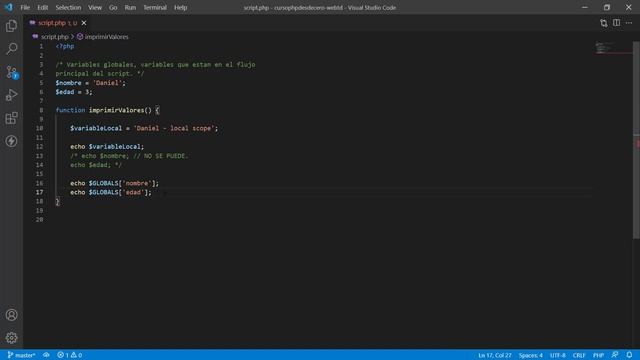Open Accounts icon in activity bar
The image size is (640, 360).
pyautogui.click(x=11, y=315)
